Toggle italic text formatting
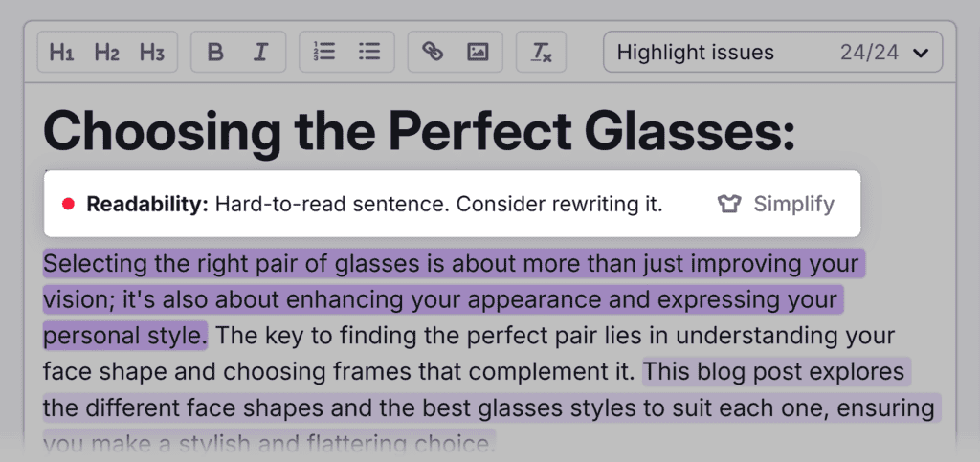 pos(260,53)
